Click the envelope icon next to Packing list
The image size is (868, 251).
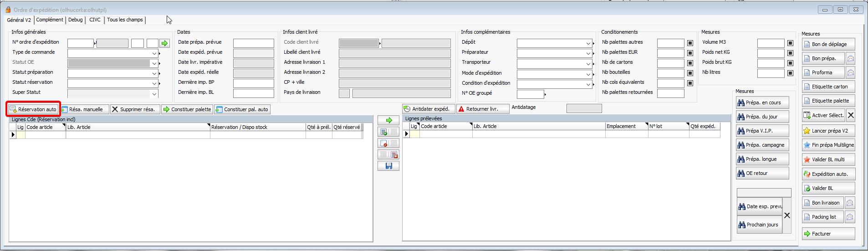(850, 217)
